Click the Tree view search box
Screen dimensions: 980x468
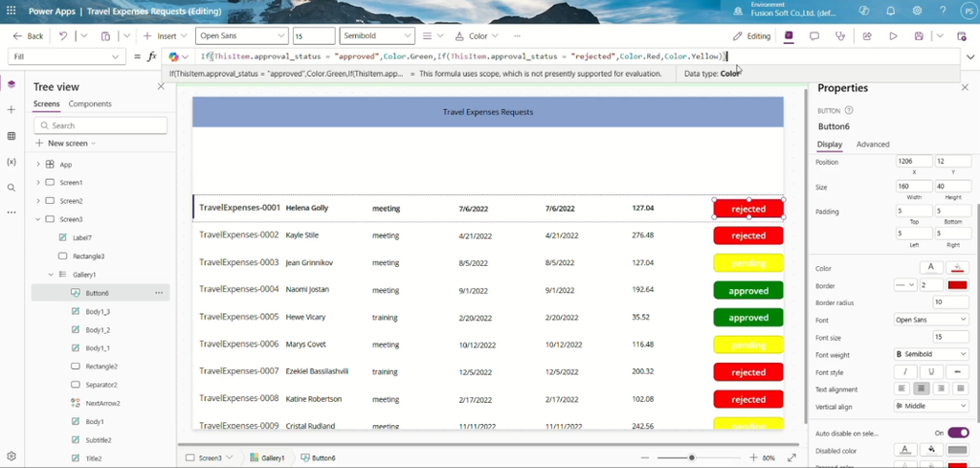click(x=100, y=125)
